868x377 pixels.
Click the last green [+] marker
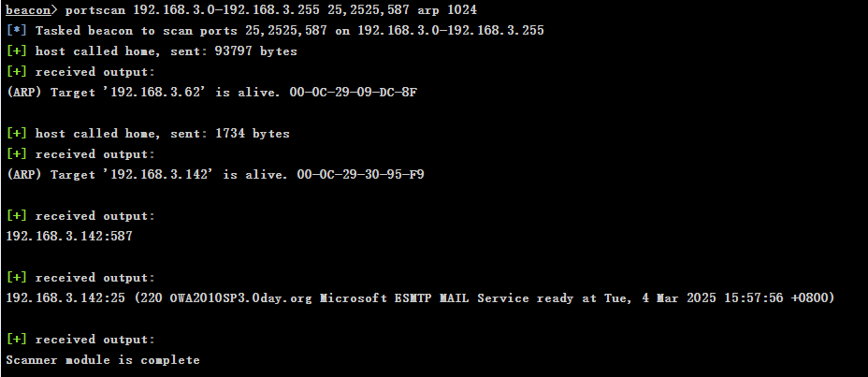(17, 340)
